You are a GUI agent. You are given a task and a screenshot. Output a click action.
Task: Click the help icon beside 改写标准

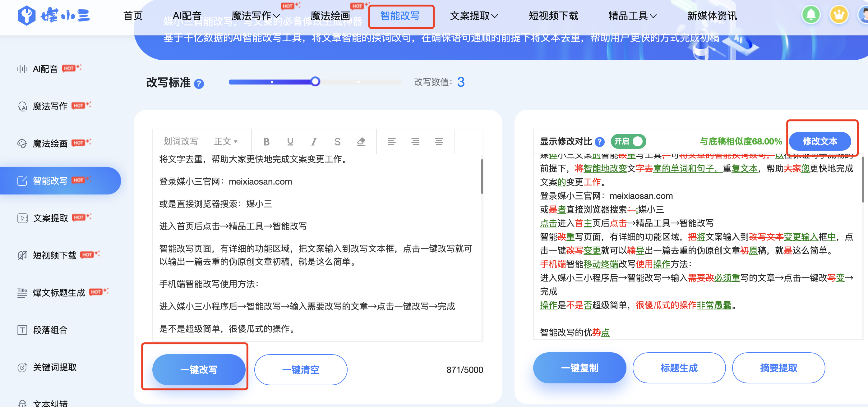pos(199,84)
